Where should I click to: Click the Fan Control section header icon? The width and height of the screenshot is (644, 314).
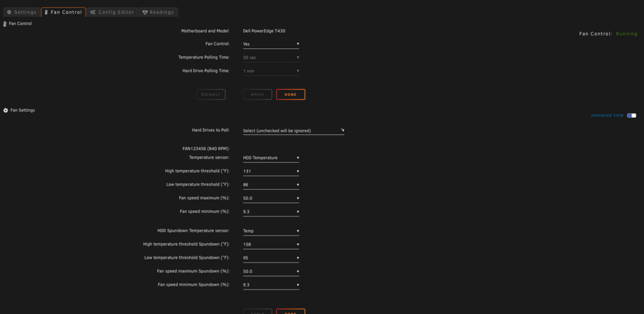[5, 24]
